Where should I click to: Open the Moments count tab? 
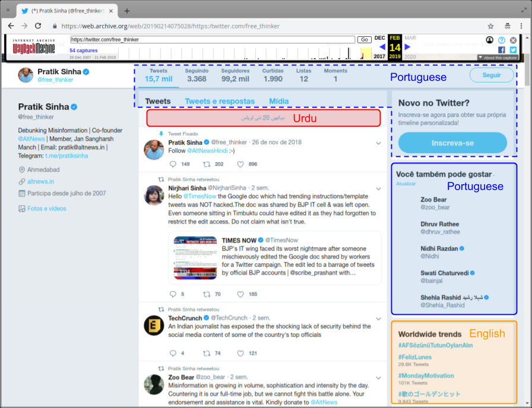point(335,75)
